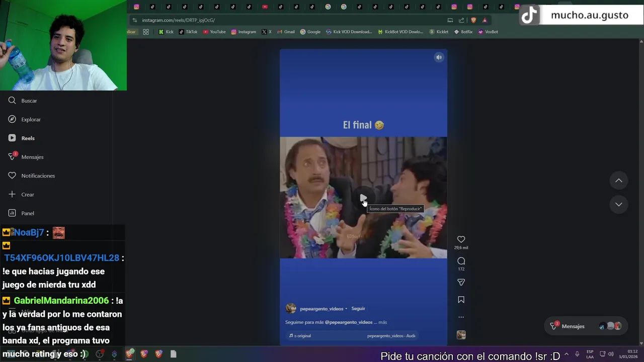Screen dimensions: 644x362
Task: Click the share page icon in address bar
Action: pos(461,20)
